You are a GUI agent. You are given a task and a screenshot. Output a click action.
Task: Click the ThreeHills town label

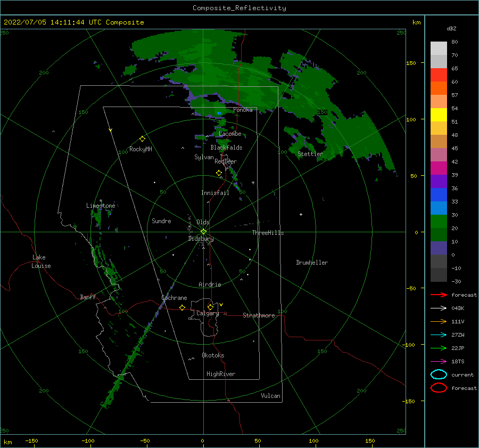(x=268, y=233)
